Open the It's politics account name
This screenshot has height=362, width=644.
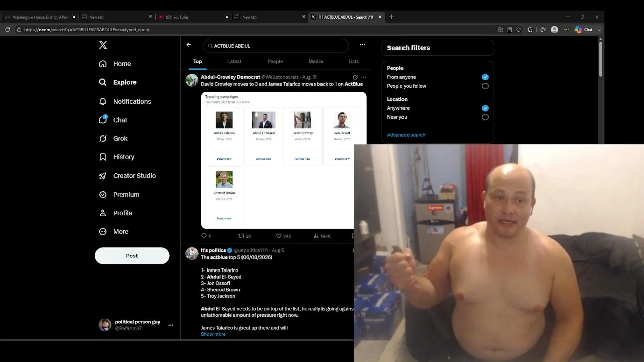[214, 250]
